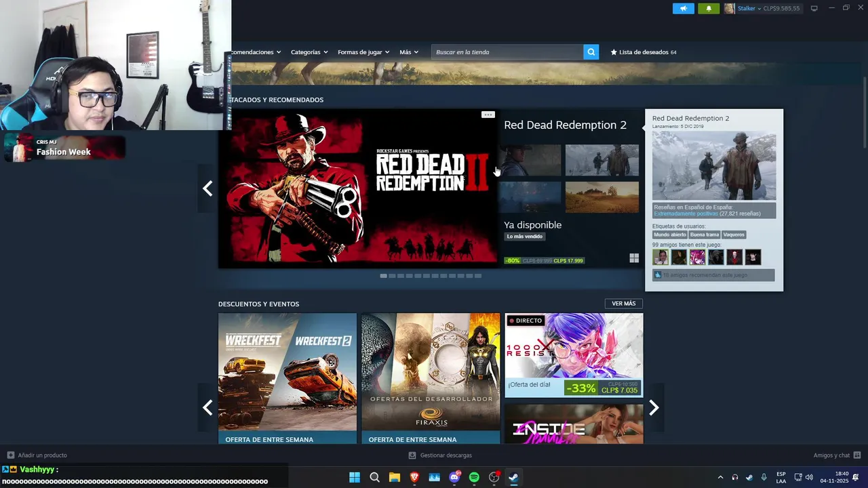The width and height of the screenshot is (868, 488).
Task: Click the -80% discount price block
Action: pos(544,260)
